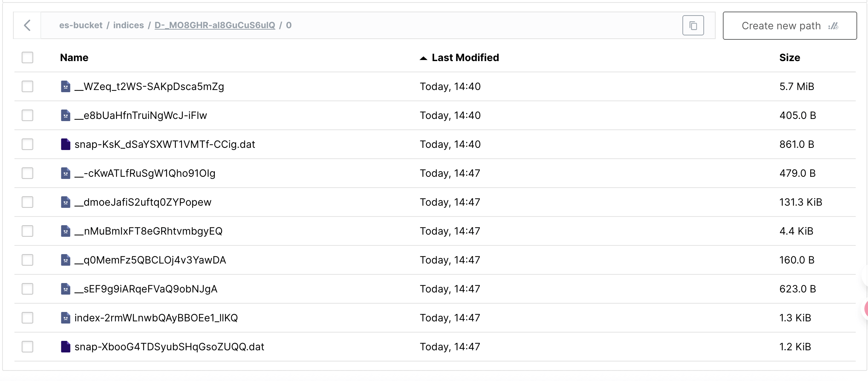Viewport: 868px width, 381px height.
Task: Click the back arrow in path bar
Action: [x=27, y=25]
